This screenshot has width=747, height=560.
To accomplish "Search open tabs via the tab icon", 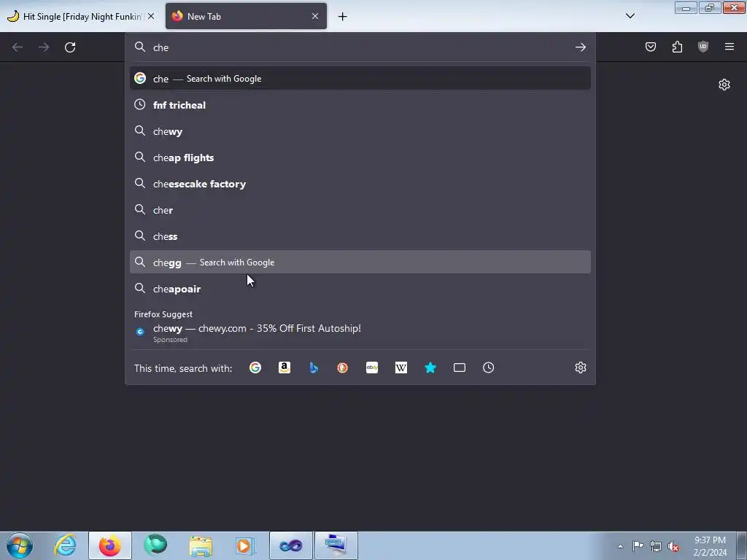I will click(x=460, y=367).
